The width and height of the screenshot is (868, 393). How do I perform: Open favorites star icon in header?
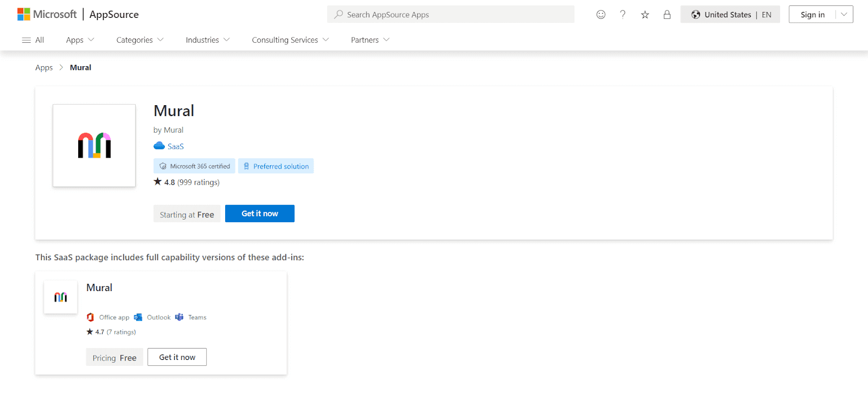click(x=645, y=15)
